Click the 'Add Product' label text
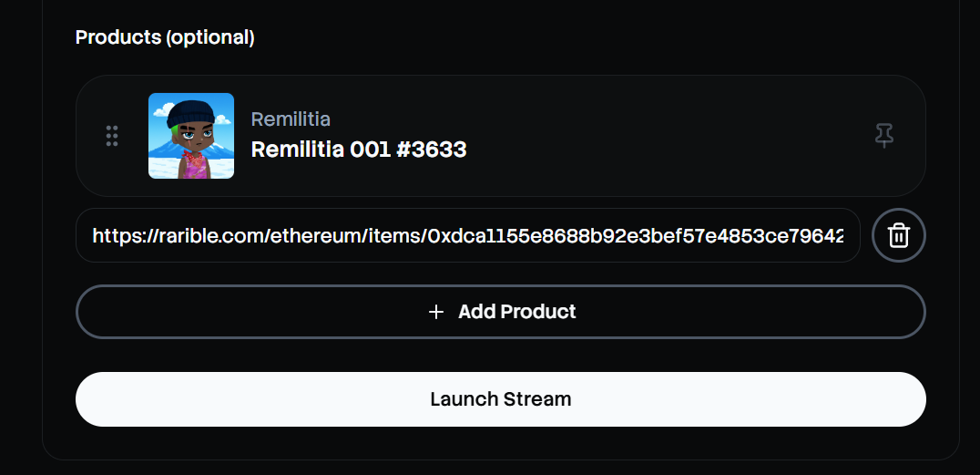The width and height of the screenshot is (980, 475). [516, 312]
